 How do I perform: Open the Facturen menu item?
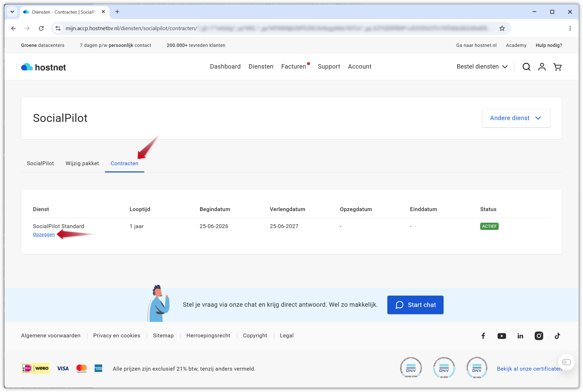pyautogui.click(x=294, y=66)
